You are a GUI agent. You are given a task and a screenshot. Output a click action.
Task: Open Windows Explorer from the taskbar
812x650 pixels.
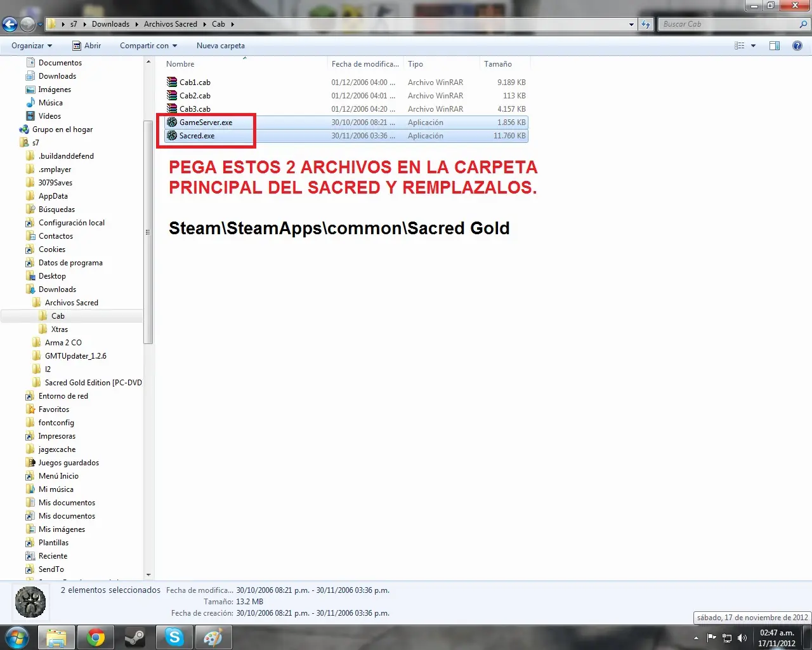[x=57, y=637]
